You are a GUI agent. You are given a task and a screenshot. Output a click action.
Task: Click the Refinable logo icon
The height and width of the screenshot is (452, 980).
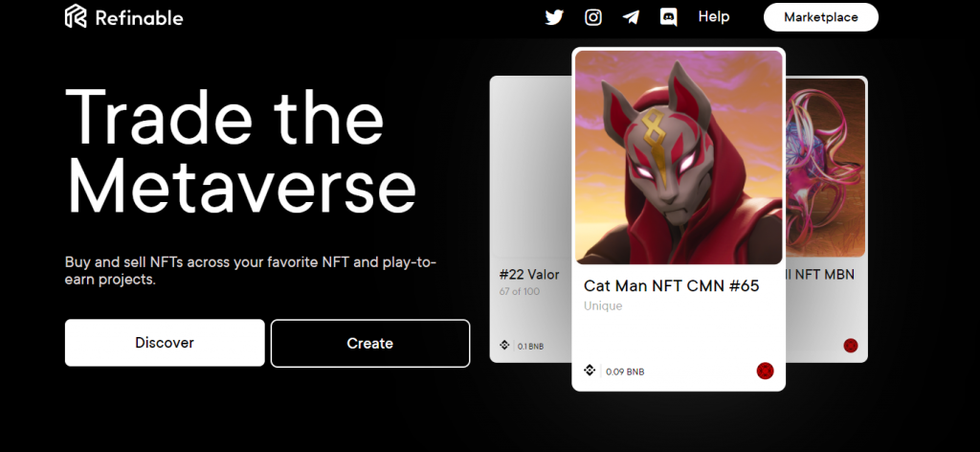click(x=76, y=16)
